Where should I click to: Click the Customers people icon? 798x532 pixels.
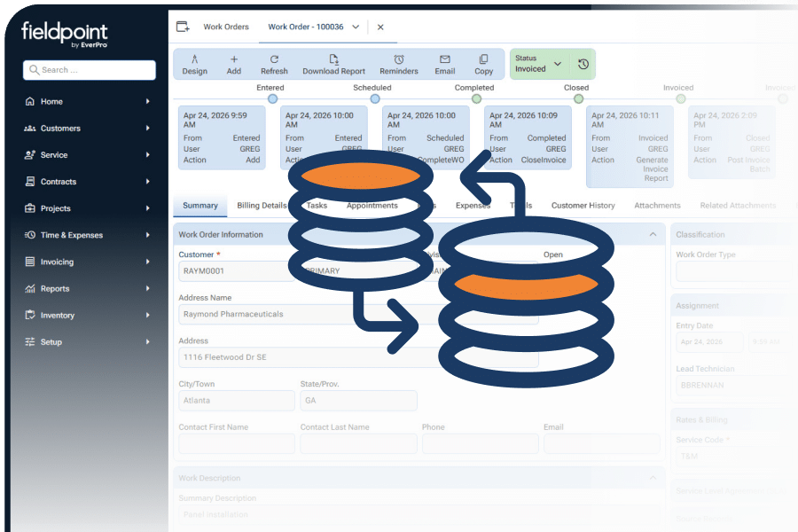pyautogui.click(x=30, y=128)
